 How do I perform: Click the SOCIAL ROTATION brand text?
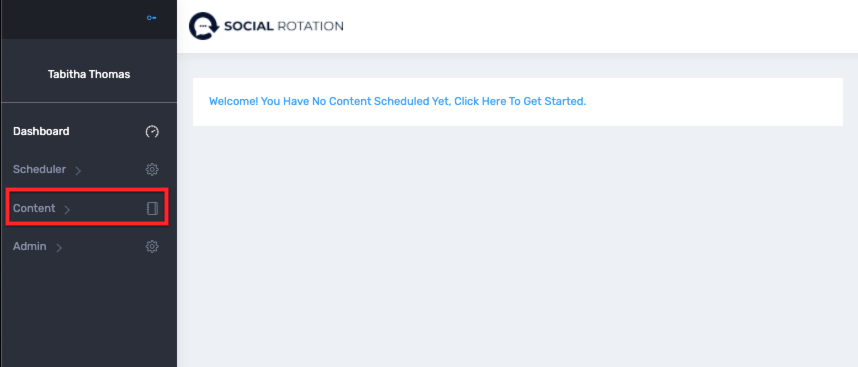pyautogui.click(x=283, y=26)
